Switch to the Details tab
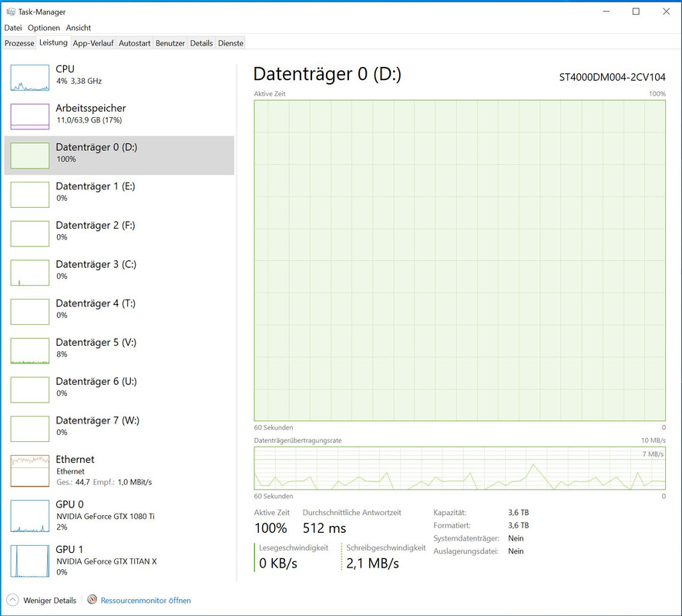Screen dimensions: 682x616 click(x=201, y=43)
